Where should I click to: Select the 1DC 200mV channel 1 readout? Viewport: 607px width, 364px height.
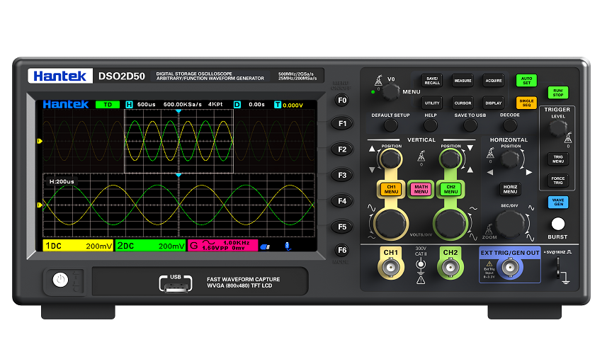click(x=78, y=246)
